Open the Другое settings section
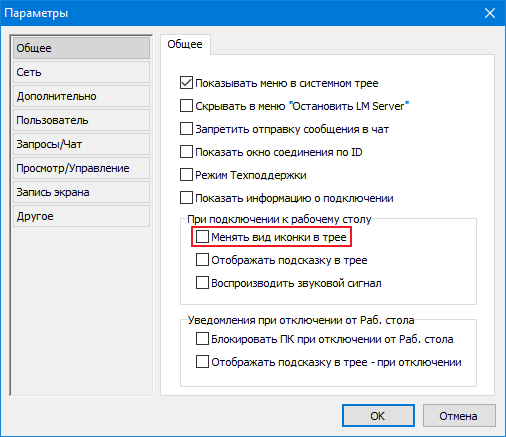 [81, 216]
